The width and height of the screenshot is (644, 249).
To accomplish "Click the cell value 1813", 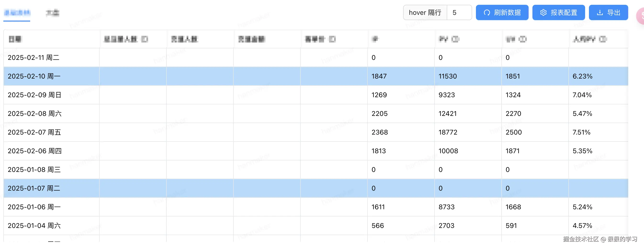I will (x=378, y=151).
